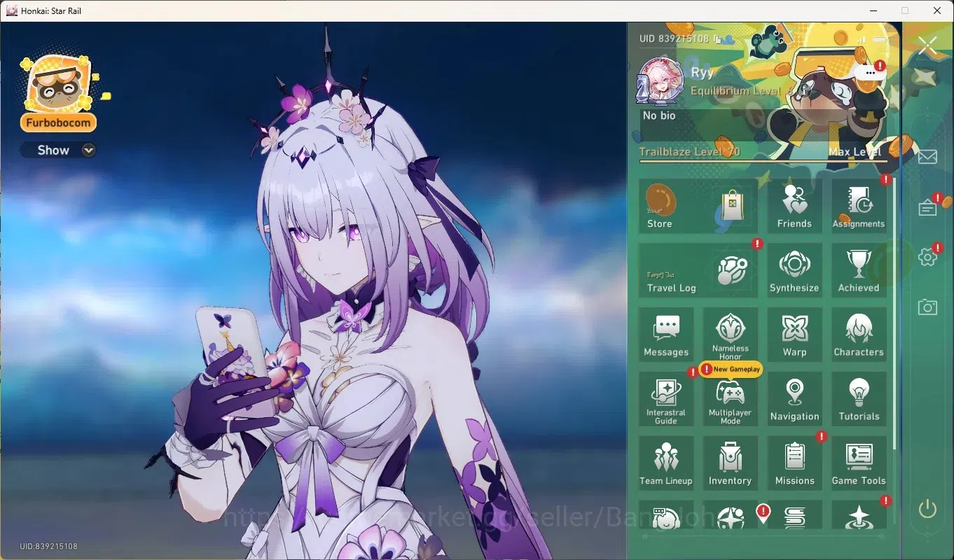
Task: Open the Synthesize menu
Action: 794,270
